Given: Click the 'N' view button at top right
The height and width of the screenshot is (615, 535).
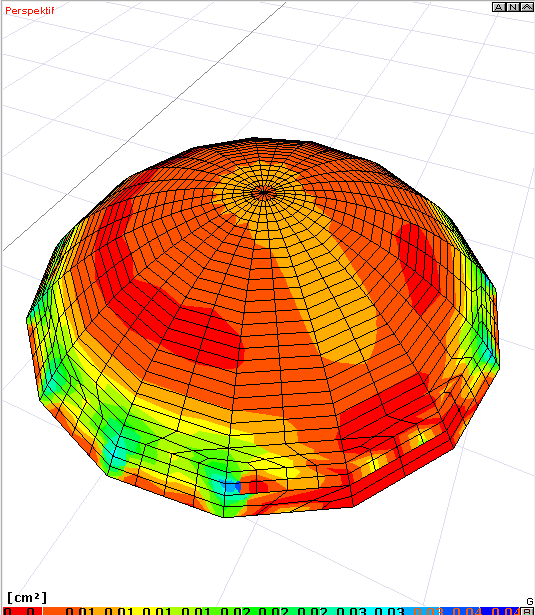Looking at the screenshot, I should point(512,7).
